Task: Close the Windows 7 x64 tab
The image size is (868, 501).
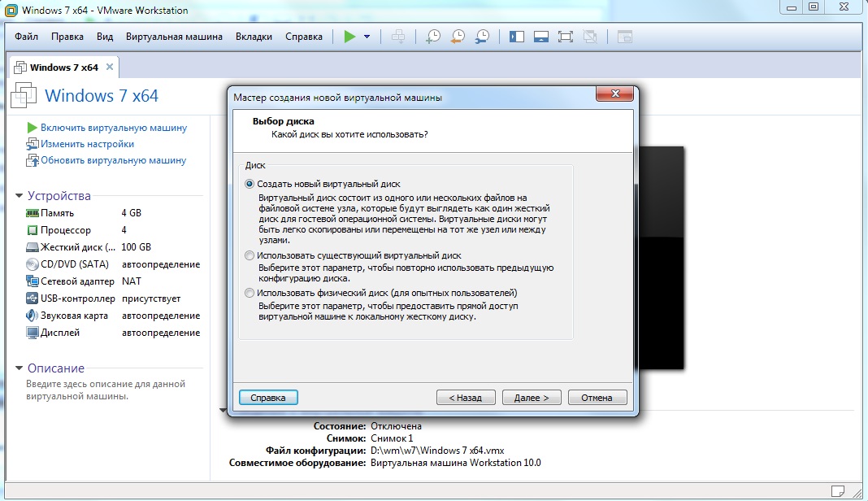Action: tap(110, 67)
